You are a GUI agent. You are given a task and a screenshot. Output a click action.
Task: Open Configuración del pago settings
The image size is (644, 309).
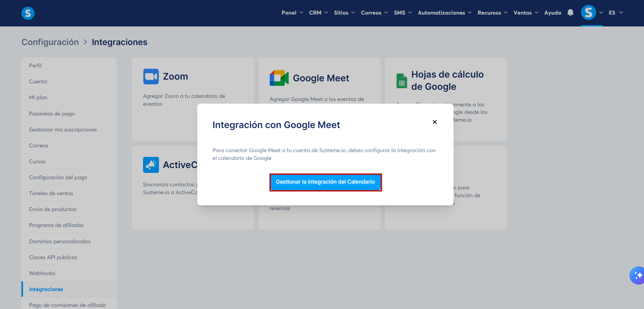point(69,177)
